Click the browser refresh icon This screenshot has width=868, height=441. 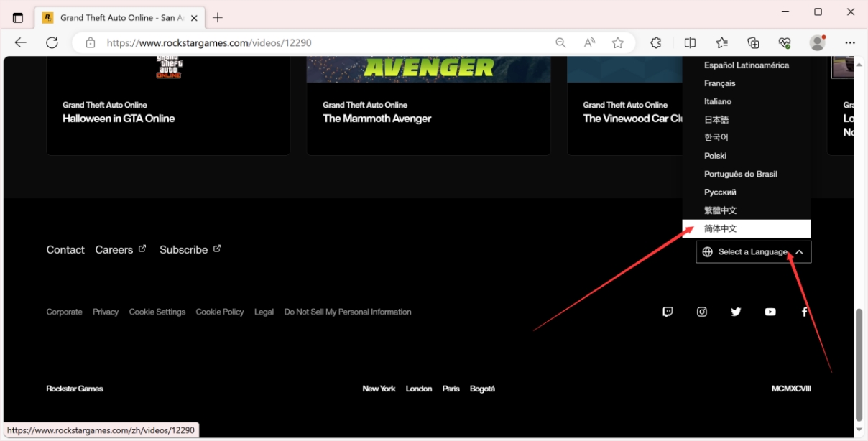click(52, 42)
